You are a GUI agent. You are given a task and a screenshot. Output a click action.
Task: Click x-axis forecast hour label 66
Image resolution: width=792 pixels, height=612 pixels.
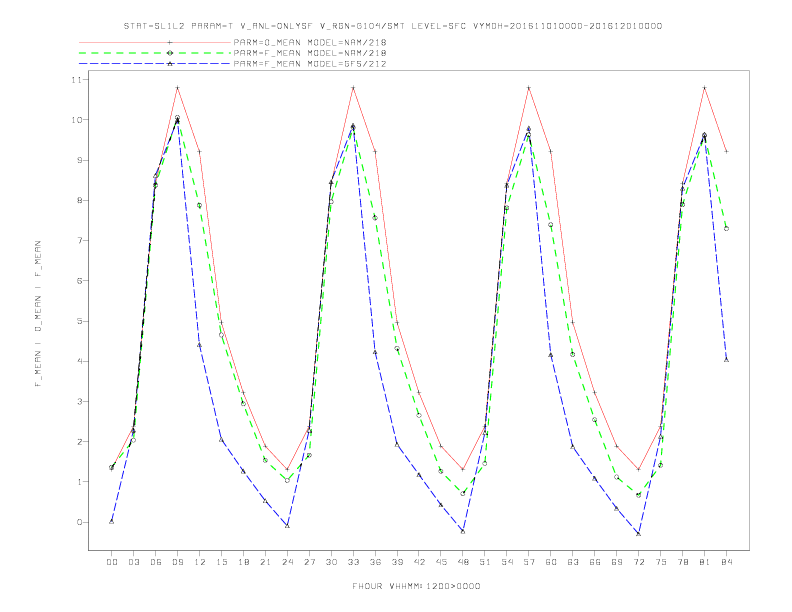coord(595,562)
